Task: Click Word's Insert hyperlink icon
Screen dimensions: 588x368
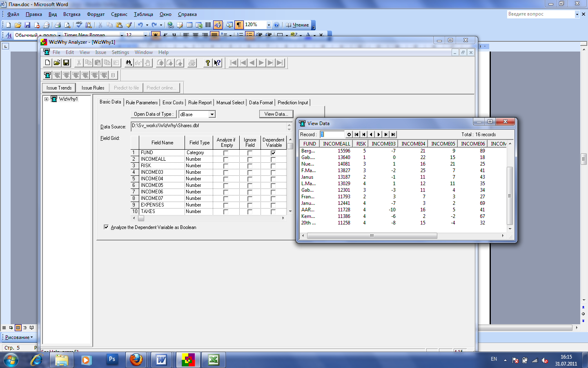Action: tap(170, 25)
